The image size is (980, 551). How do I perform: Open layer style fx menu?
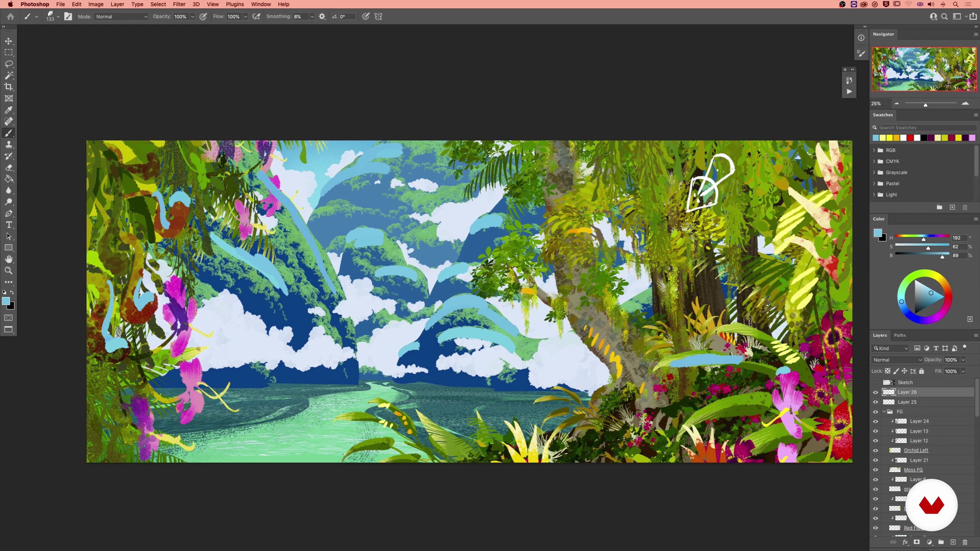coord(905,542)
